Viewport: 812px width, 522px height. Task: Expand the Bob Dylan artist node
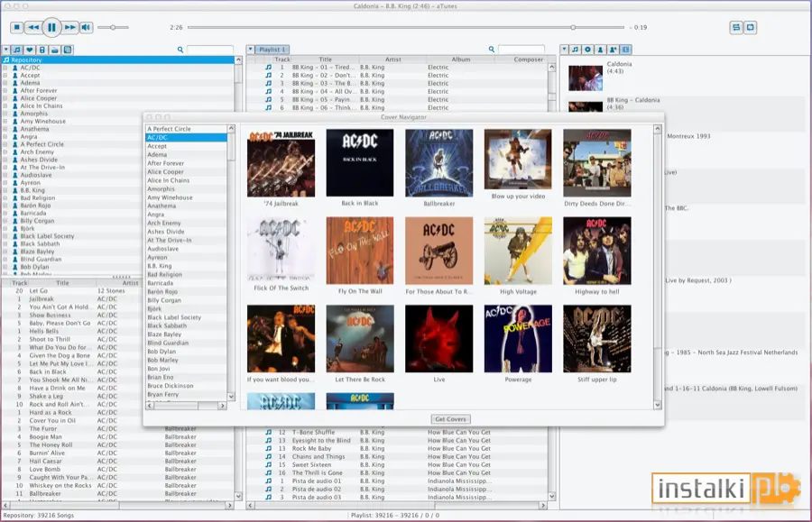coord(5,267)
